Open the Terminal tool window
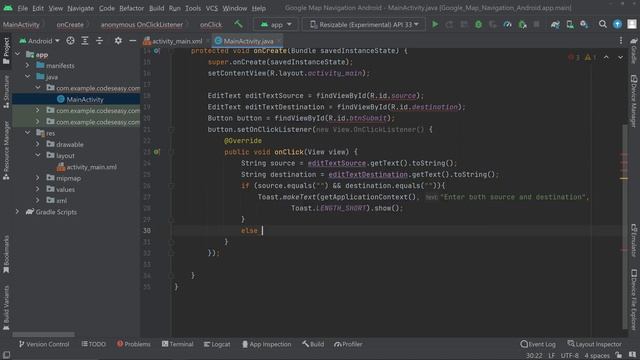640x360 pixels. (178, 344)
